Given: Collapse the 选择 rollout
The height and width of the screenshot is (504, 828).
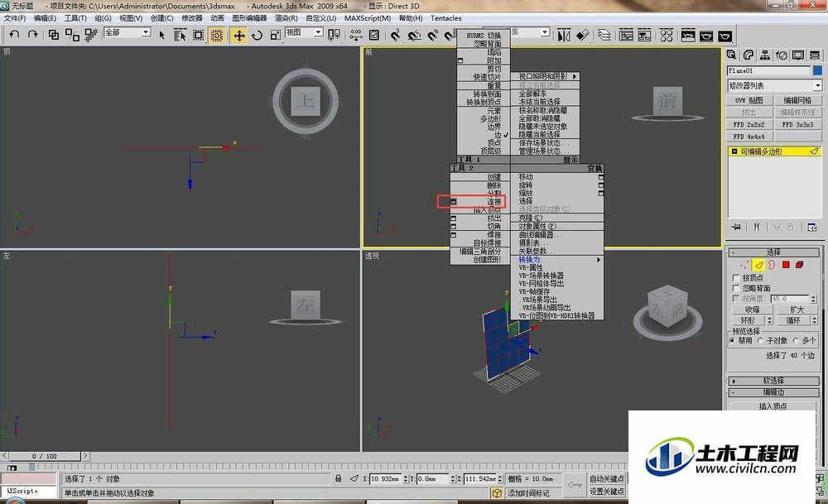Looking at the screenshot, I should coord(773,252).
